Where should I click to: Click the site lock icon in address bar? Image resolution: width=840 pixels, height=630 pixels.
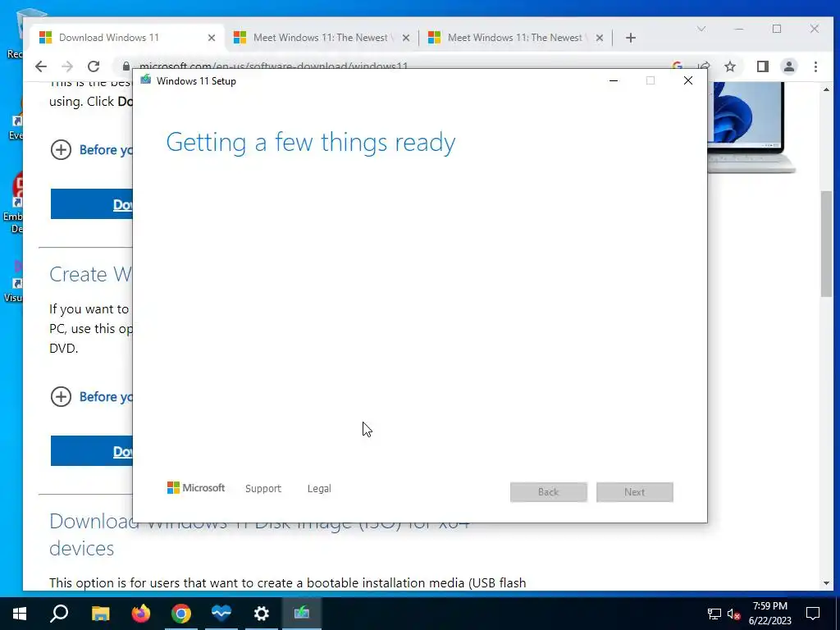click(126, 66)
